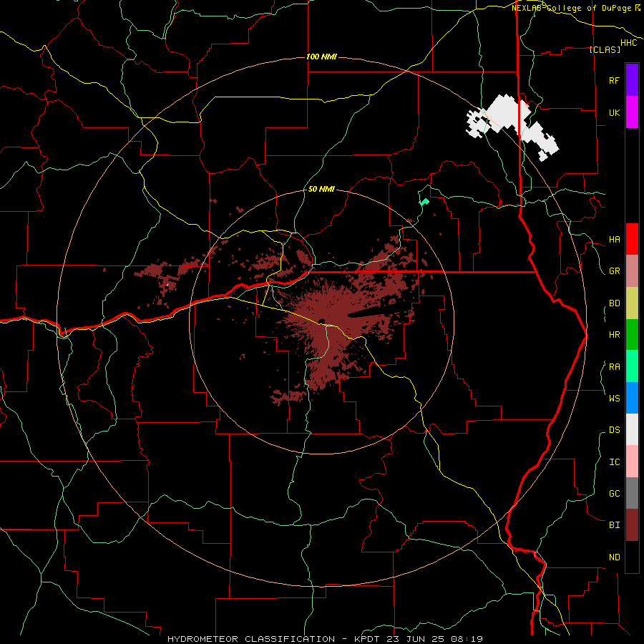The image size is (644, 644).
Task: Click the GC gray legend swatch
Action: tap(632, 493)
